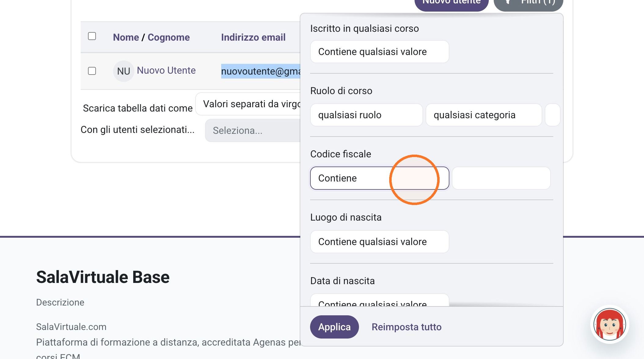Image resolution: width=644 pixels, height=359 pixels.
Task: Click the Nuovo utente button
Action: point(451,3)
